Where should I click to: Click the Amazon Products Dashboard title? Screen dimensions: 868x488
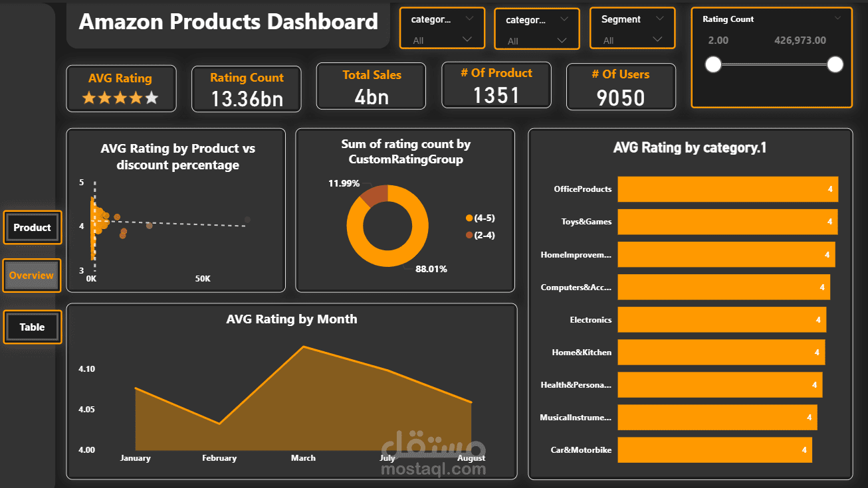pos(229,22)
